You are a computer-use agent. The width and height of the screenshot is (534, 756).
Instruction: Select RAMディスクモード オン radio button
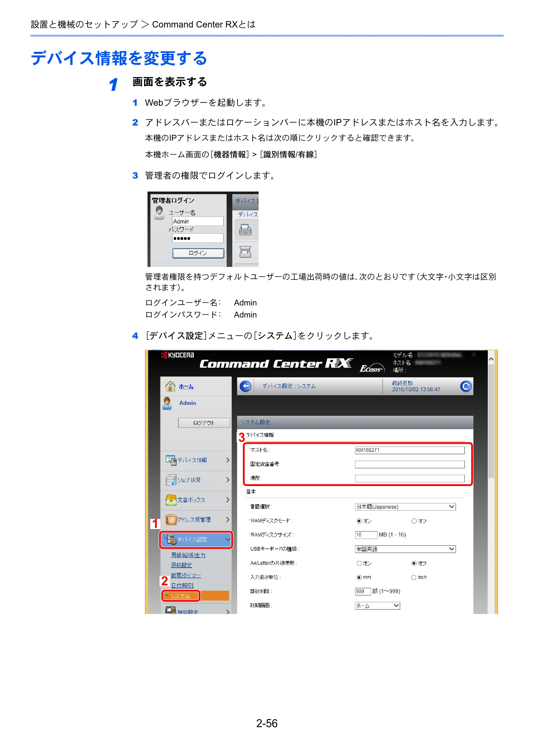(x=359, y=521)
